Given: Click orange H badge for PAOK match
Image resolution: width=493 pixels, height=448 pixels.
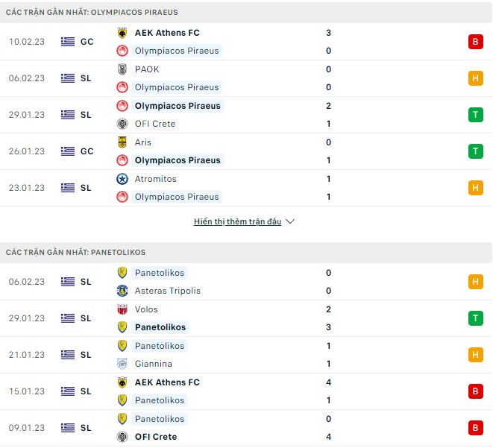Looking at the screenshot, I should pos(476,78).
